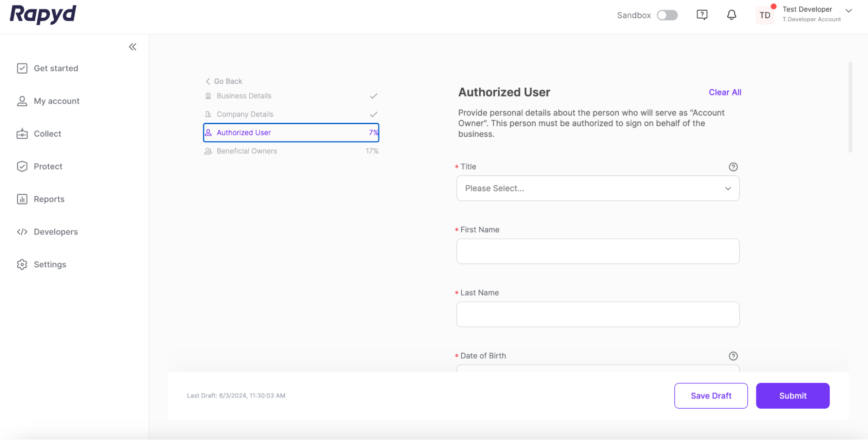
Task: Click the notification bell icon
Action: click(731, 15)
